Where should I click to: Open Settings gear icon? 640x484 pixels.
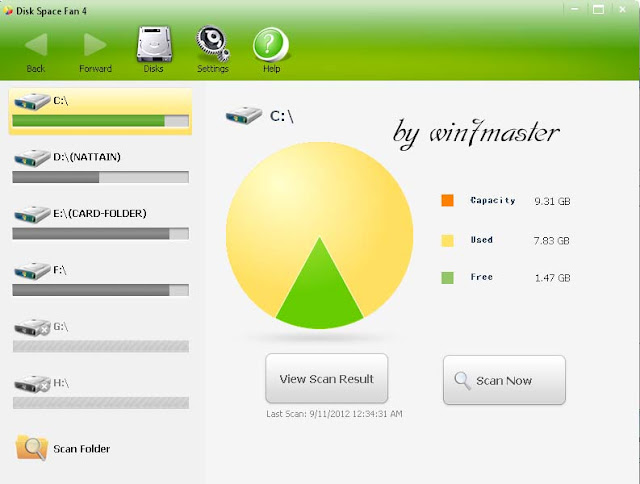pos(213,44)
